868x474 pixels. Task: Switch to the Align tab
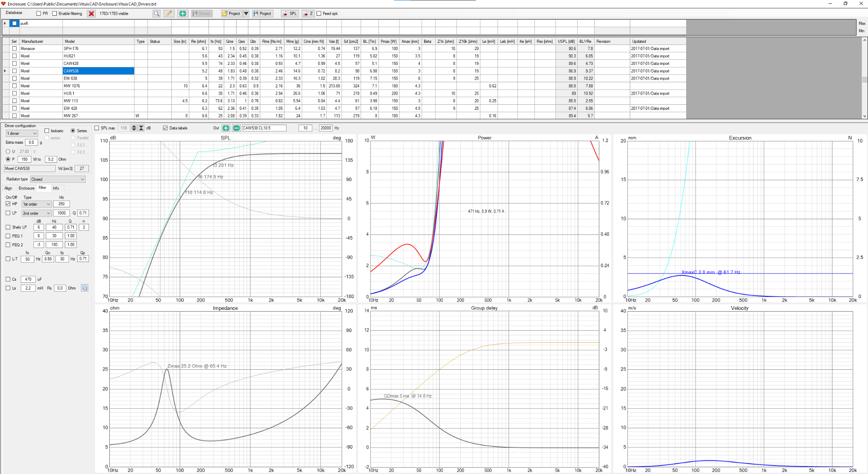coord(8,188)
